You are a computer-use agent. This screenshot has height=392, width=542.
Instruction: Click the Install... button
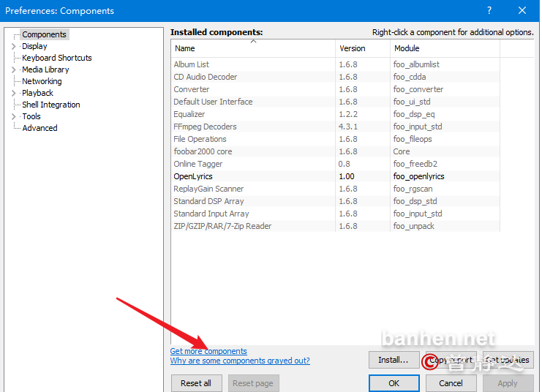[394, 360]
